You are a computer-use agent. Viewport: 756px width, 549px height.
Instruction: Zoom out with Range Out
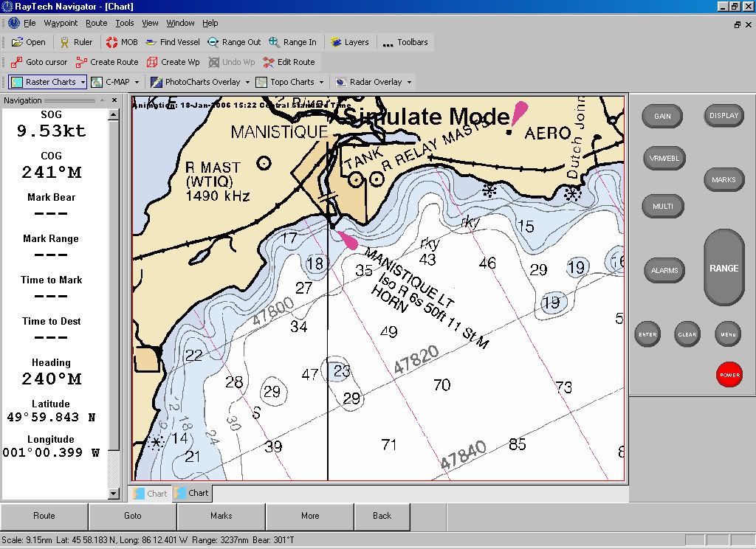(x=234, y=43)
